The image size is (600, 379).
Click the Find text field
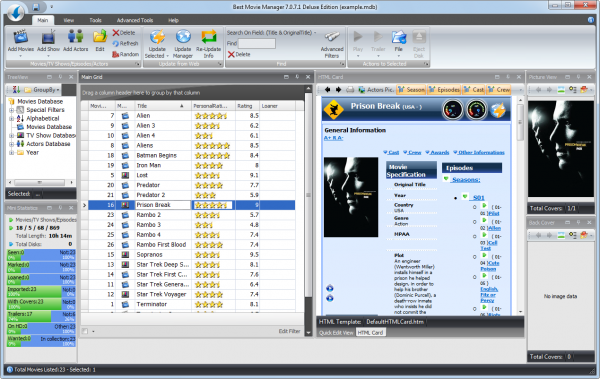coord(257,44)
